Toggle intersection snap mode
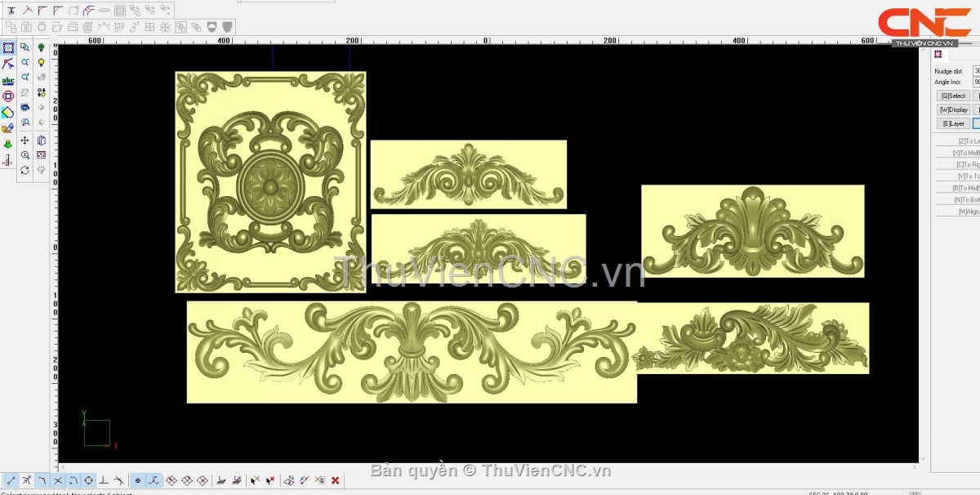Screen dimensions: 980x495 [x=57, y=480]
